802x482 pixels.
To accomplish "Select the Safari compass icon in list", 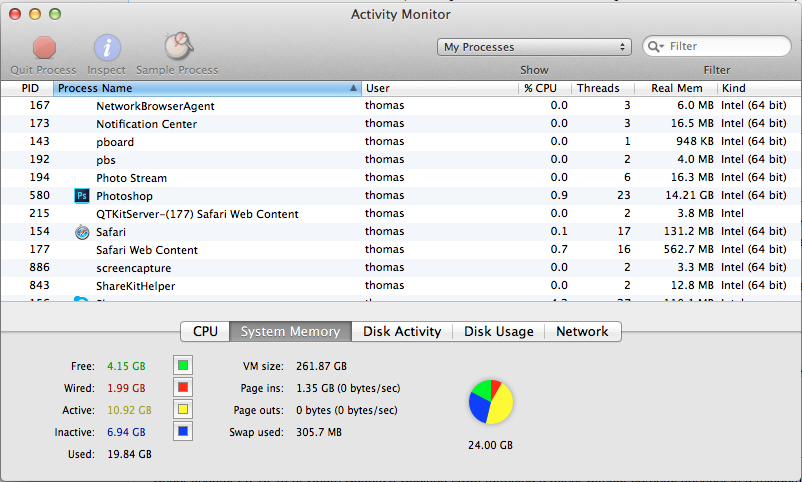I will coord(82,232).
